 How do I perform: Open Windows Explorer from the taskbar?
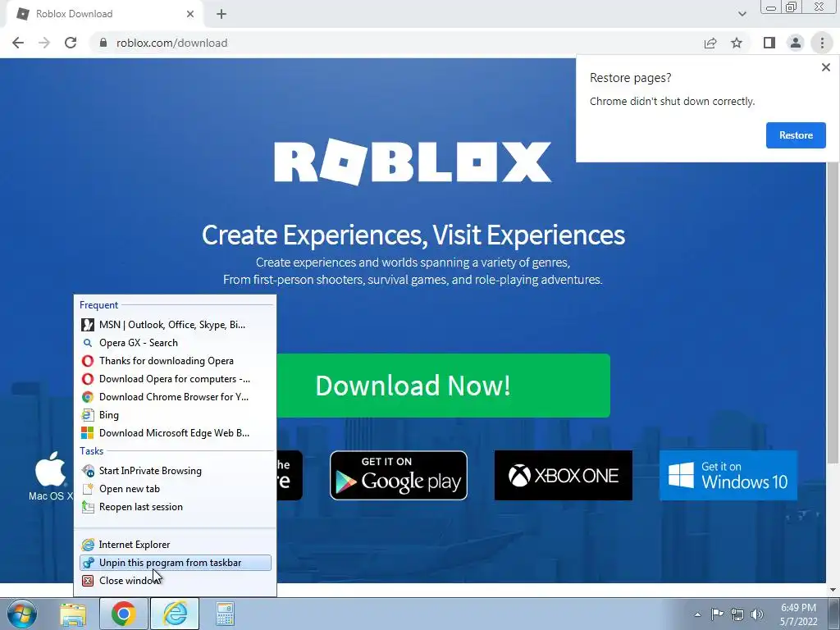click(73, 614)
